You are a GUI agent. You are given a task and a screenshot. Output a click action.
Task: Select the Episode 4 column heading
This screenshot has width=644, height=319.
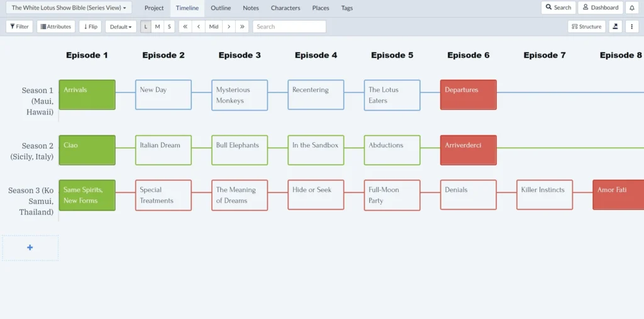coord(316,55)
